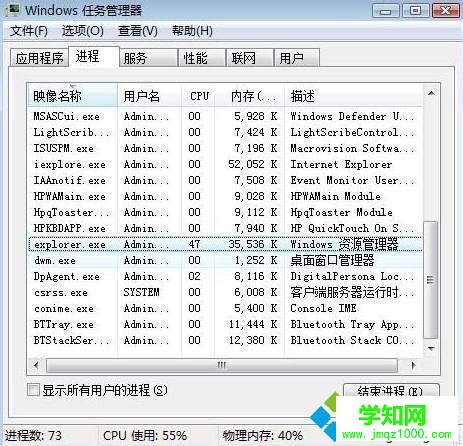Select the HPWAMain.exe process
Viewport: 463px width, 446px height.
tap(225, 196)
